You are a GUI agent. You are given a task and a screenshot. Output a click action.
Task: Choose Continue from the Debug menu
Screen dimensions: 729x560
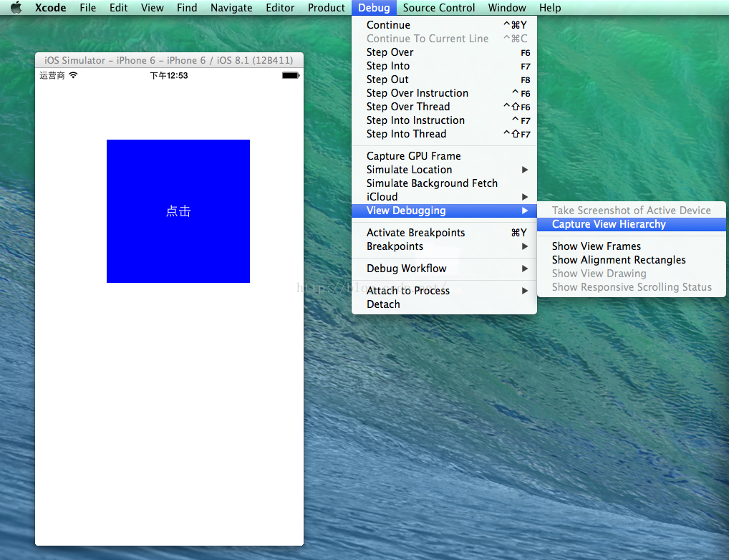[x=444, y=25]
